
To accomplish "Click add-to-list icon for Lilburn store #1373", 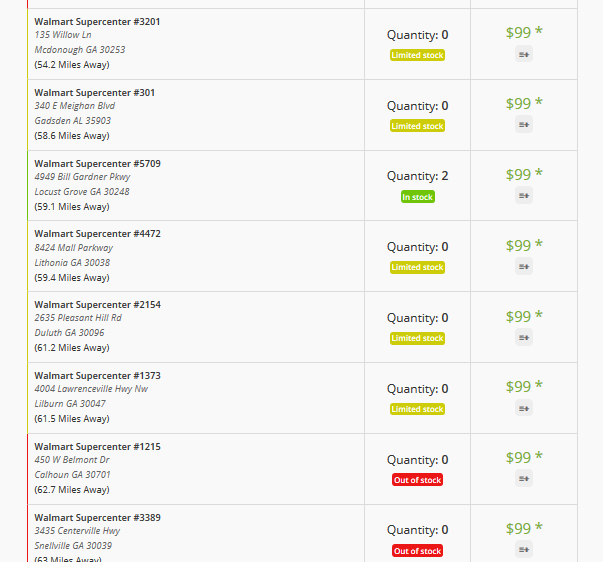I will (524, 408).
